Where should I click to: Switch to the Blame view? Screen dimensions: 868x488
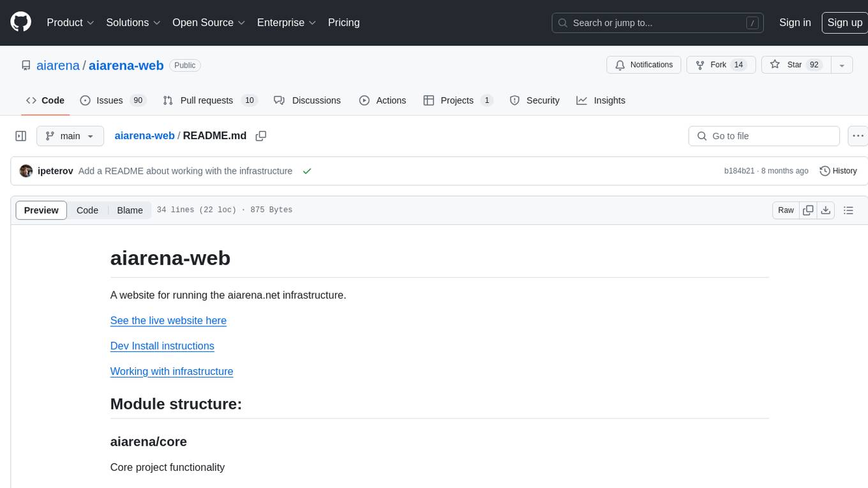point(130,210)
